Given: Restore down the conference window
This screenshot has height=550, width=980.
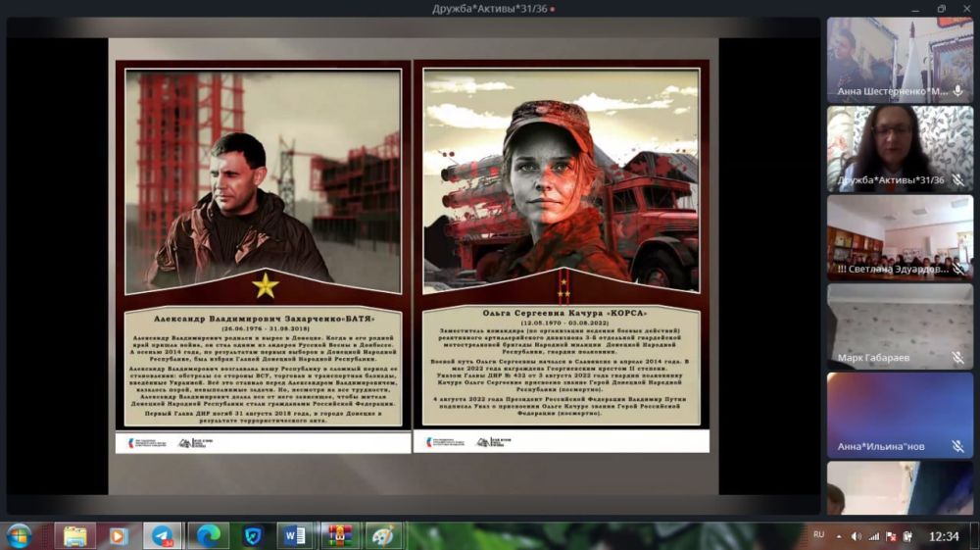Looking at the screenshot, I should [x=941, y=9].
